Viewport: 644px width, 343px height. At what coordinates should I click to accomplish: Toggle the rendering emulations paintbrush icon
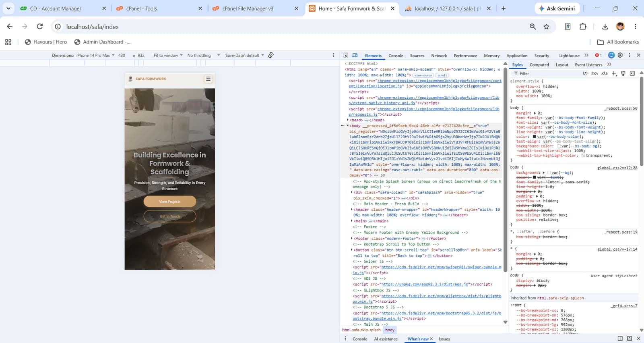(623, 73)
